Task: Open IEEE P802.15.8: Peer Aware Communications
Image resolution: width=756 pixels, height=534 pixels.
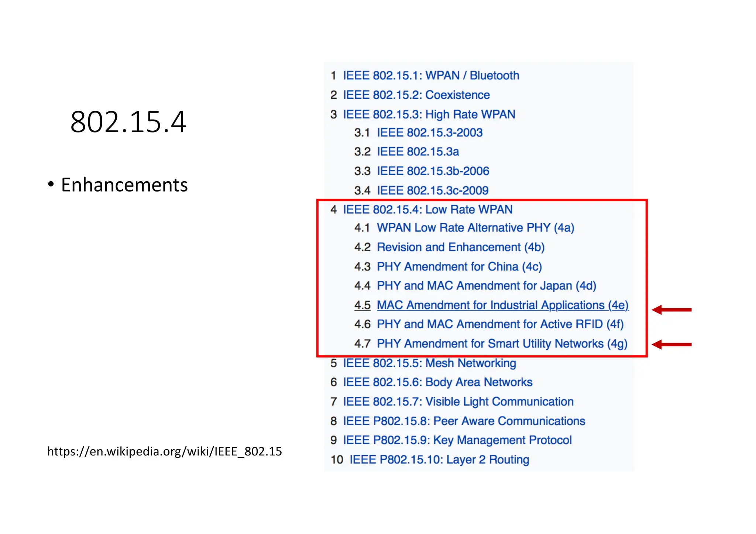Action: 464,421
